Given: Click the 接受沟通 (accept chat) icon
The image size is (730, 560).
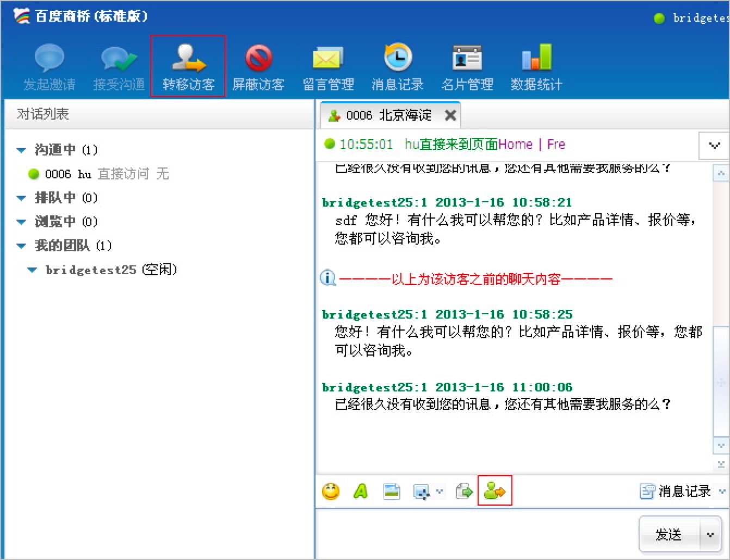Looking at the screenshot, I should pos(119,65).
